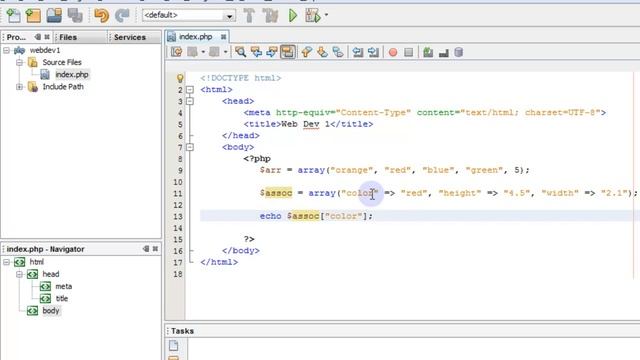The width and height of the screenshot is (640, 360).
Task: Select Source Files folder
Action: [62, 62]
